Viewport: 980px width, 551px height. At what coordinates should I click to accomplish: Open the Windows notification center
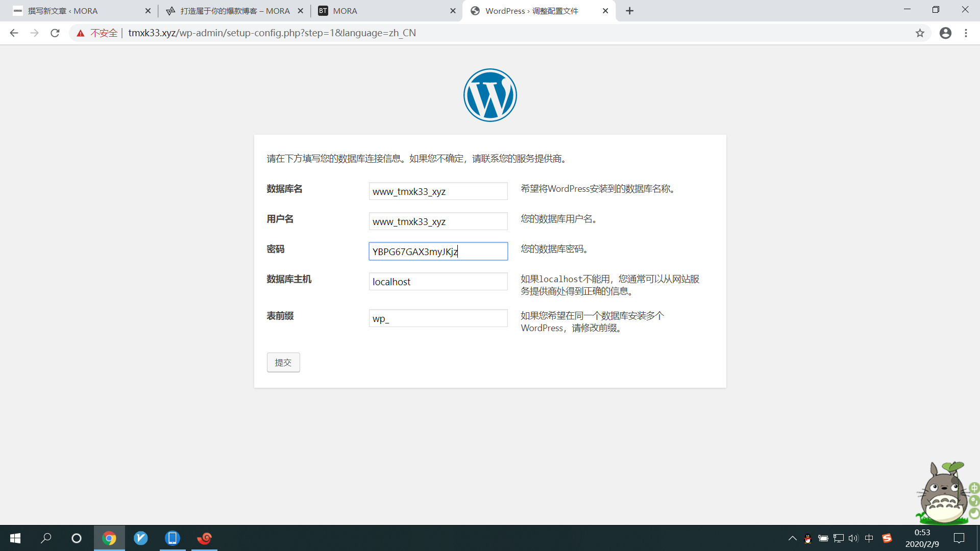click(959, 538)
